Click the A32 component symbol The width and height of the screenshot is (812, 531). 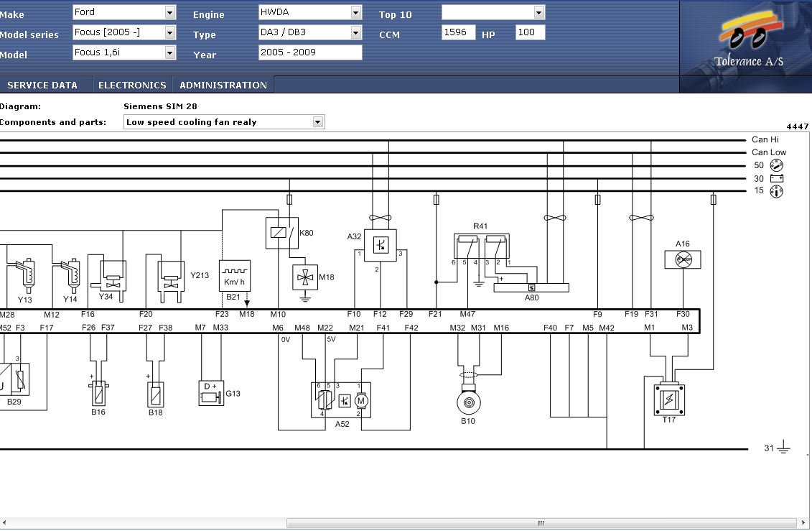tap(381, 245)
